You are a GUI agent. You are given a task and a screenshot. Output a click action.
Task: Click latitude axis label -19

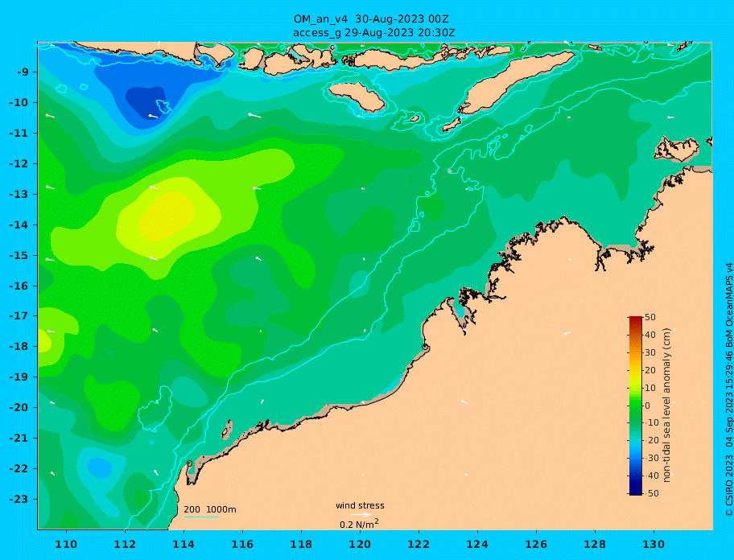19,377
